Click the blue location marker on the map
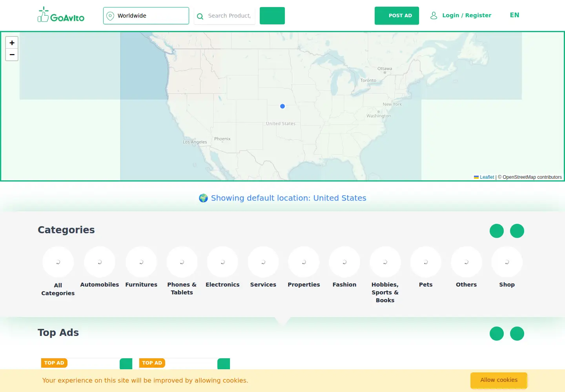The height and width of the screenshot is (392, 565). (x=282, y=106)
